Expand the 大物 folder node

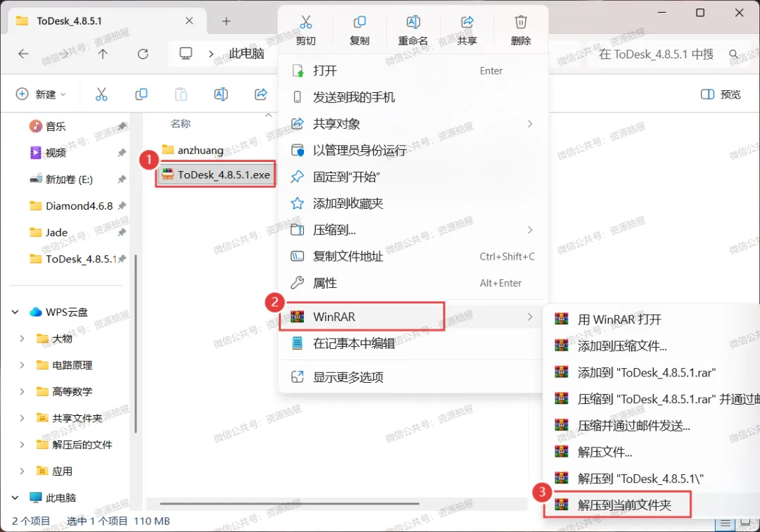pos(22,338)
